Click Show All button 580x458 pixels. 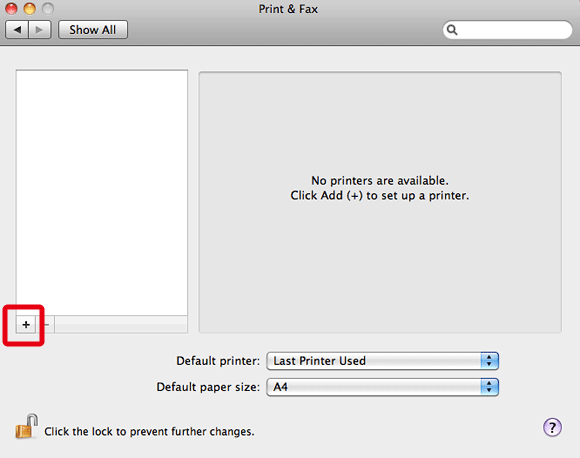(93, 30)
